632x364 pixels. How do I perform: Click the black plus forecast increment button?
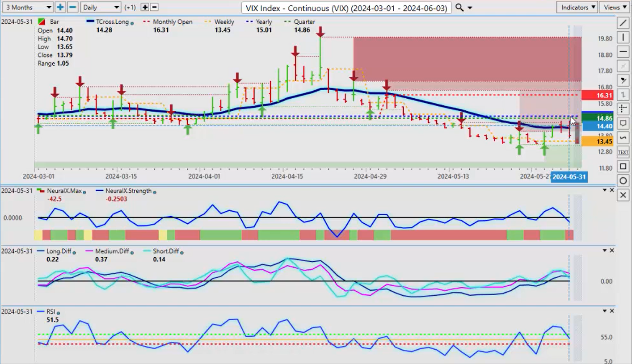coord(145,7)
